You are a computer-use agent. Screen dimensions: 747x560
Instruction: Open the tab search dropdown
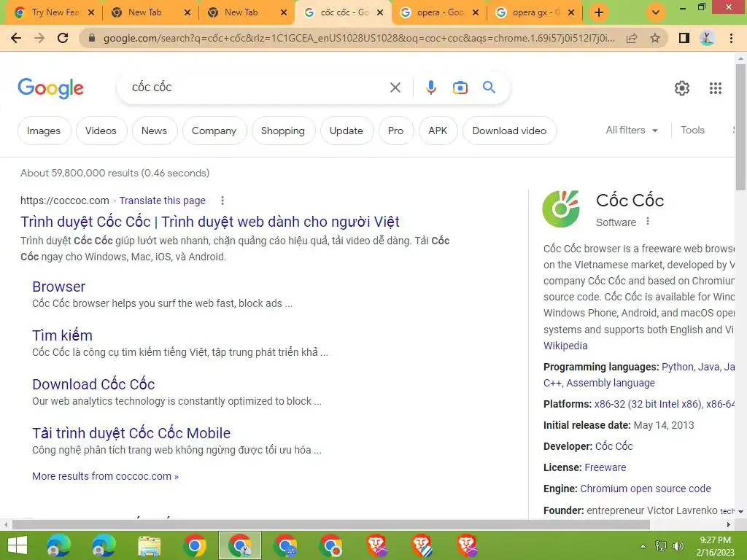click(x=656, y=12)
